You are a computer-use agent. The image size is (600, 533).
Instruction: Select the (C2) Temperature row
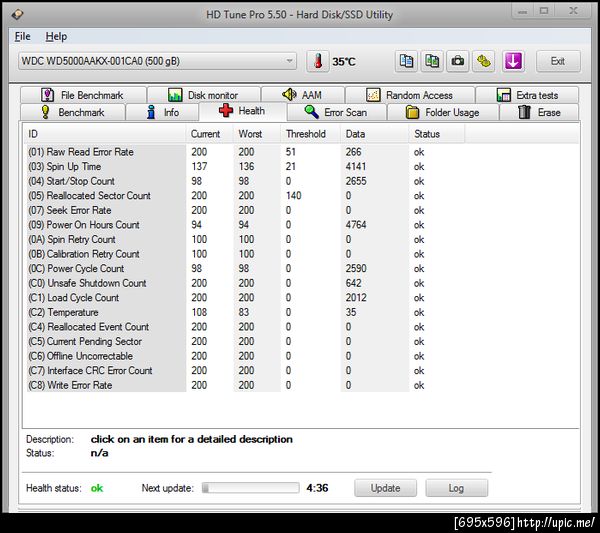click(x=245, y=312)
